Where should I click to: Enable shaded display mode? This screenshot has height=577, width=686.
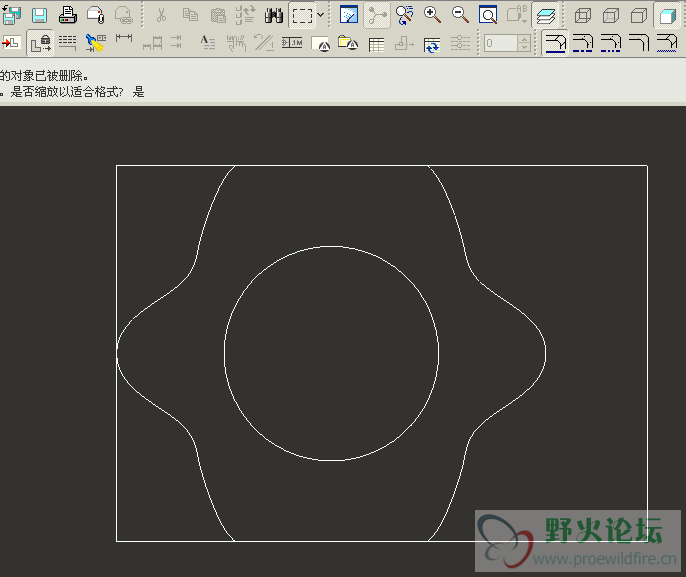click(667, 15)
